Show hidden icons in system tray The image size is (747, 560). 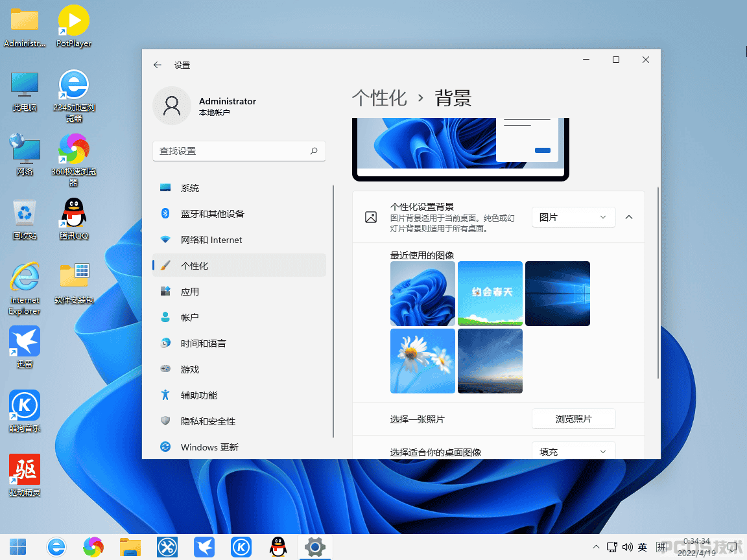(596, 547)
